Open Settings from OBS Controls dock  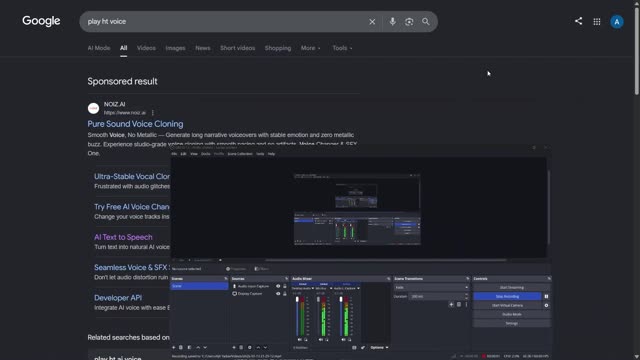tap(512, 323)
